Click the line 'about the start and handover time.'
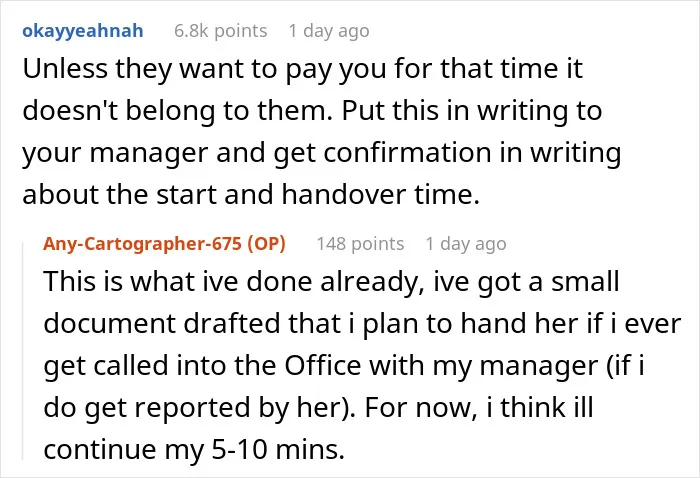 251,195
